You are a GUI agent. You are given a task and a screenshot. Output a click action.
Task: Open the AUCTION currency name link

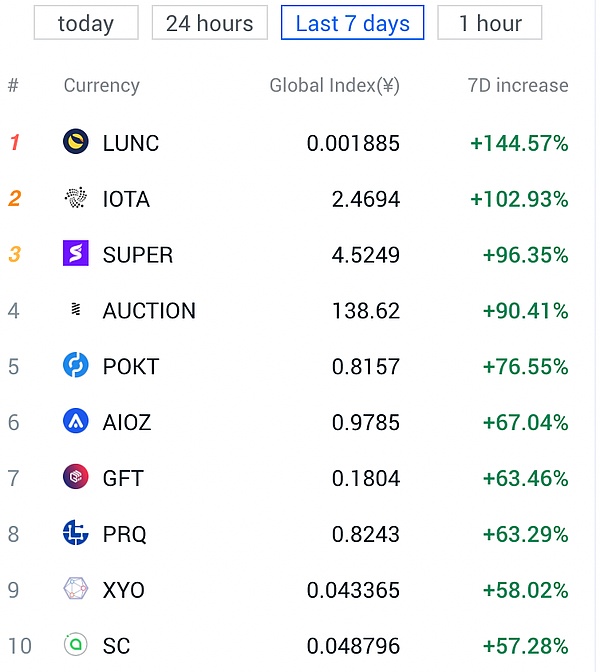tap(149, 311)
